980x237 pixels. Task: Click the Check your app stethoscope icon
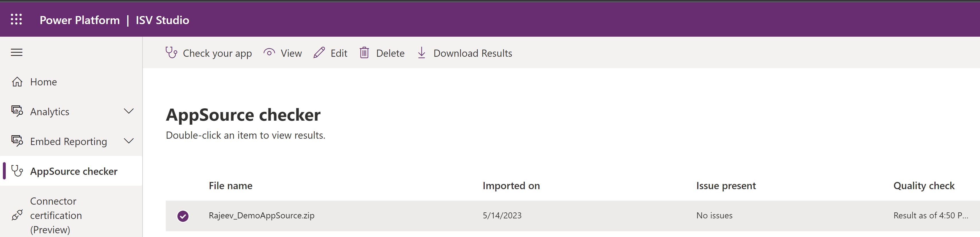tap(171, 53)
